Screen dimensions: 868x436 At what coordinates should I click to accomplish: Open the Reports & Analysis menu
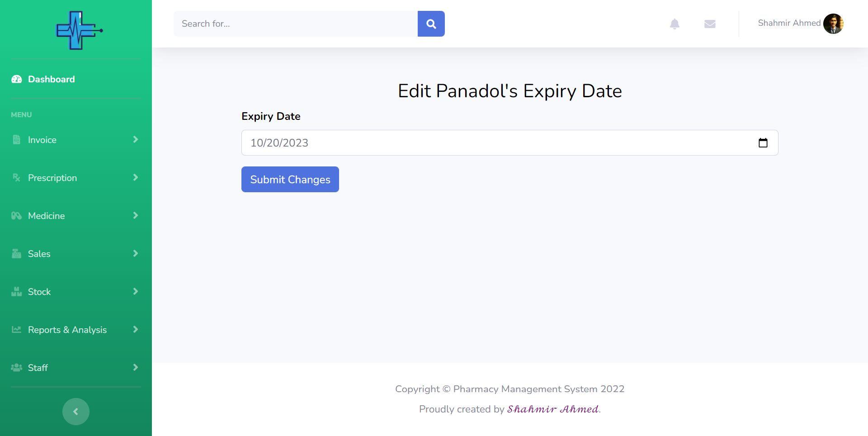67,330
